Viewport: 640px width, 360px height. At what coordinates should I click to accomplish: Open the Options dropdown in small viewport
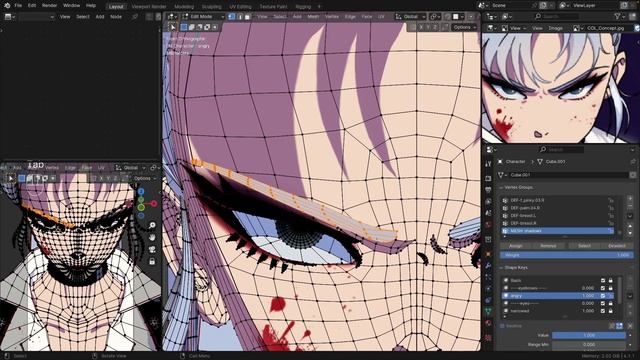click(145, 178)
